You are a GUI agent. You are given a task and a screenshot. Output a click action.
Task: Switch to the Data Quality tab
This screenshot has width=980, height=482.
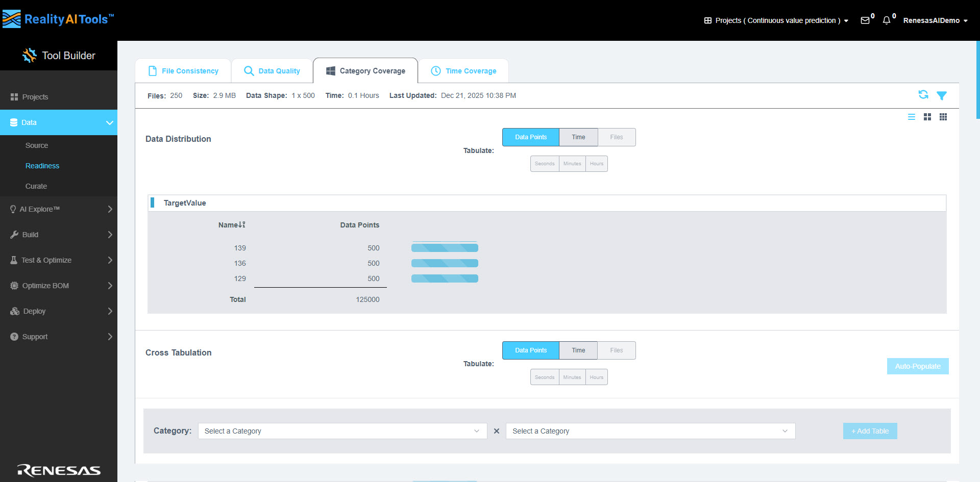point(272,71)
